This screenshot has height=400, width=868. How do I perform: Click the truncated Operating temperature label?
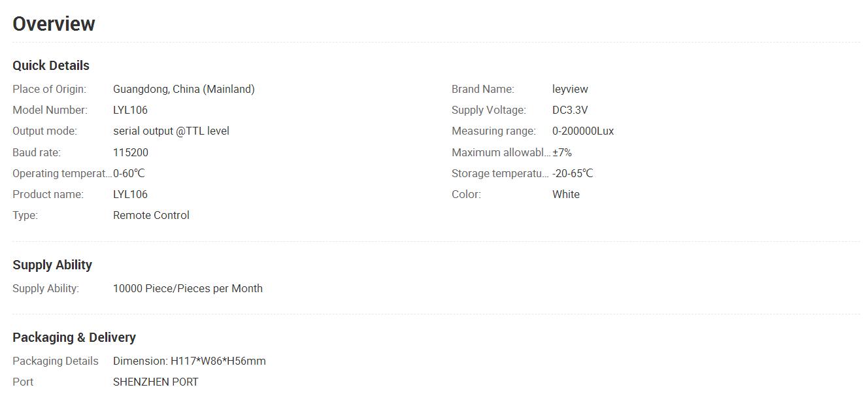(x=62, y=173)
